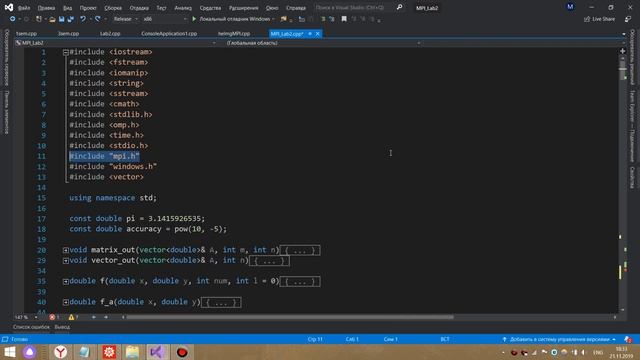This screenshot has height=360, width=640.
Task: Open the Список ошибок panel tab
Action: click(x=31, y=327)
